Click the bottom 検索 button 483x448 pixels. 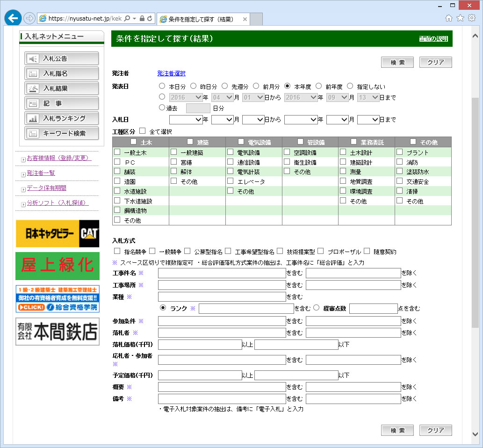397,430
